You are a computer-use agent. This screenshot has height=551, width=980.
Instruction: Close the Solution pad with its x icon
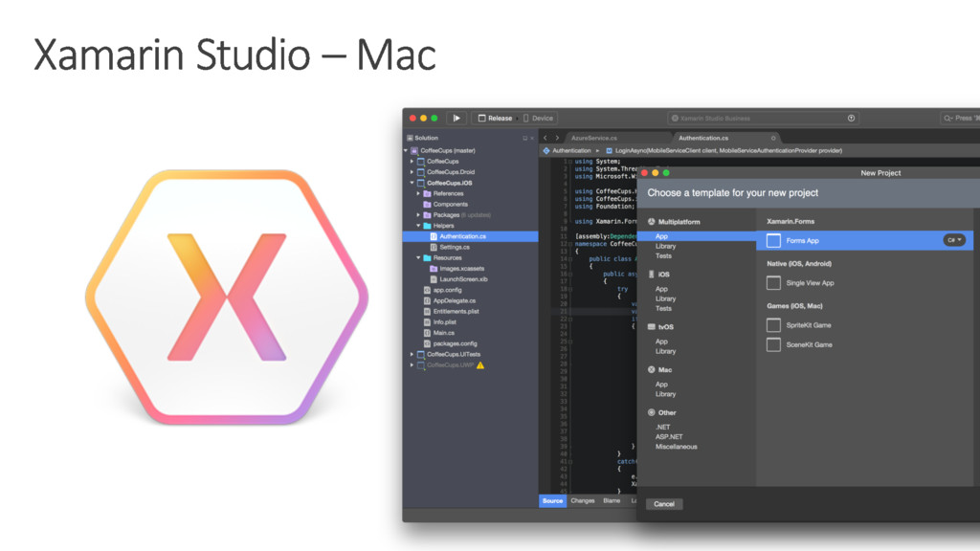(x=532, y=138)
